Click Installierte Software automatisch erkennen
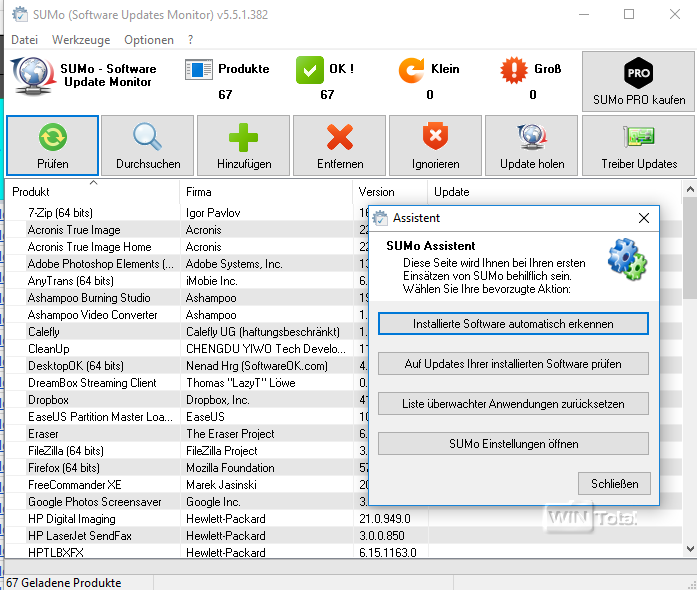Screen dimensions: 697x590 point(513,324)
